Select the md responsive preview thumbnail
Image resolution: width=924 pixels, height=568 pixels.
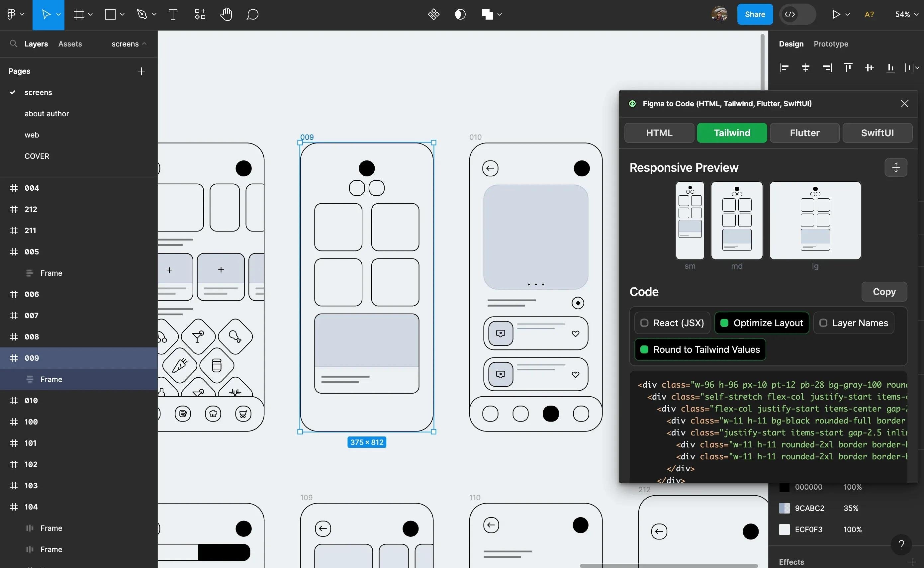coord(737,221)
